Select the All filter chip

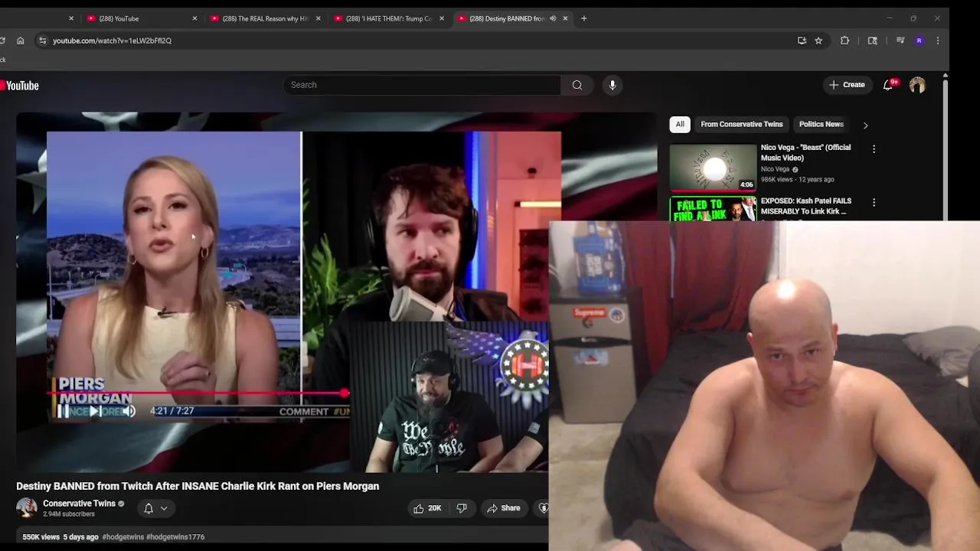(x=680, y=124)
